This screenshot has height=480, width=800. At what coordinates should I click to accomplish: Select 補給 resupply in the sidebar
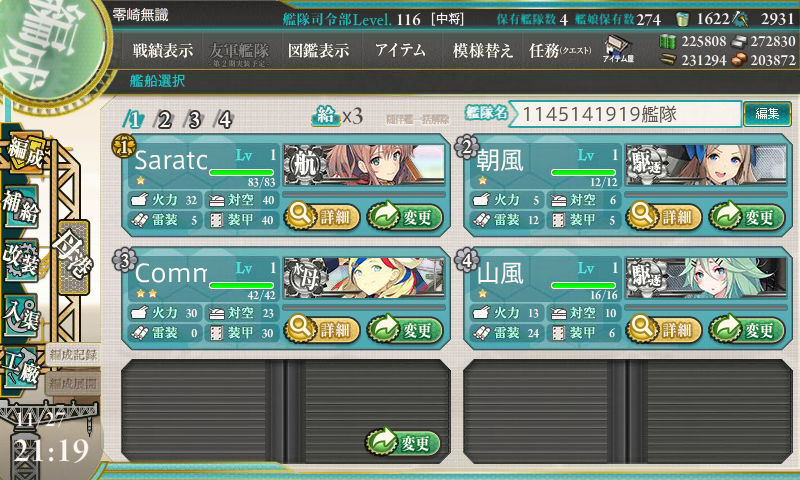click(x=21, y=206)
